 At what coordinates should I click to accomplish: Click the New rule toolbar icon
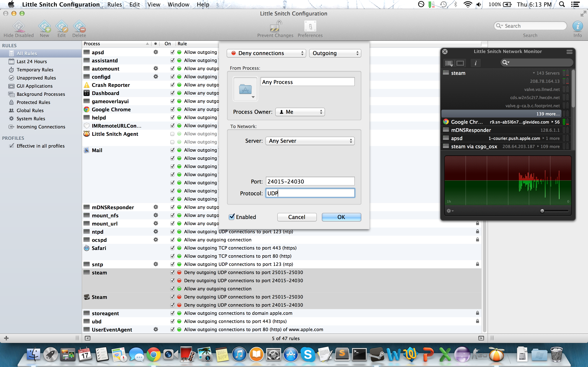[45, 27]
